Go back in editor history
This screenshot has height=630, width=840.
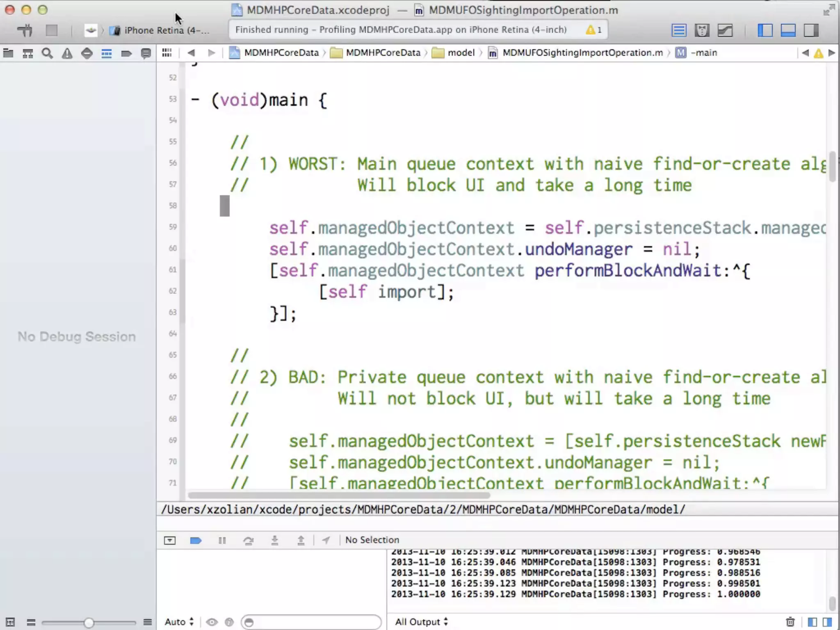(x=191, y=53)
